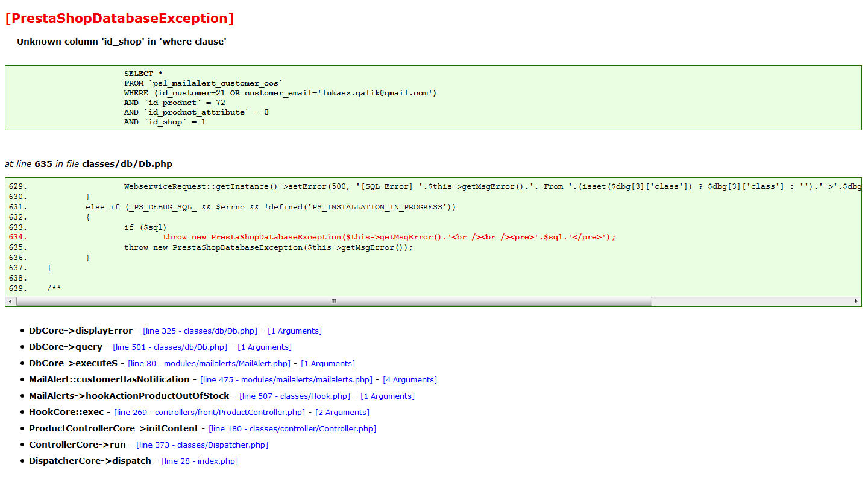The width and height of the screenshot is (868, 482).
Task: Click the "SELECT *" query line
Action: (143, 74)
